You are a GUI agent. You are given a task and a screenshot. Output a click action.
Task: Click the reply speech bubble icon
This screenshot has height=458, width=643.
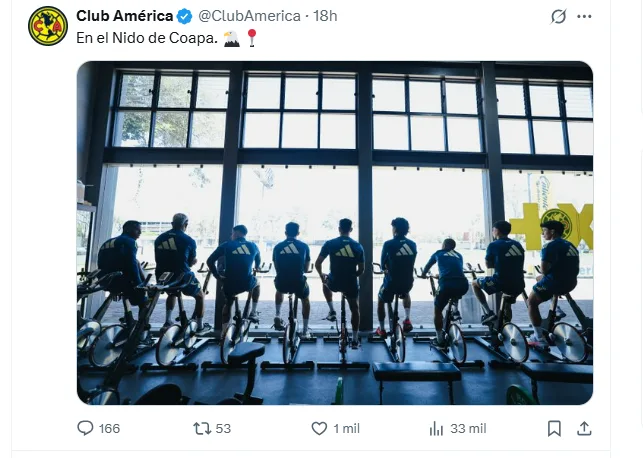(86, 428)
